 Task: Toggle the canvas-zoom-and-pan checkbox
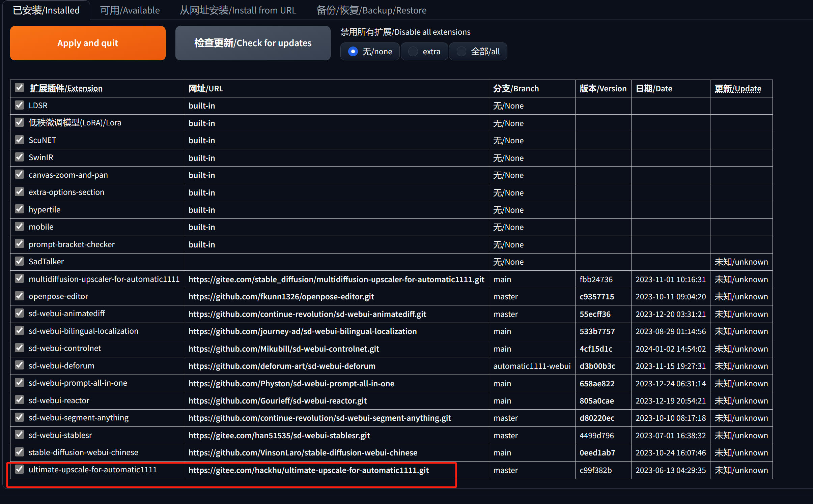pos(20,174)
